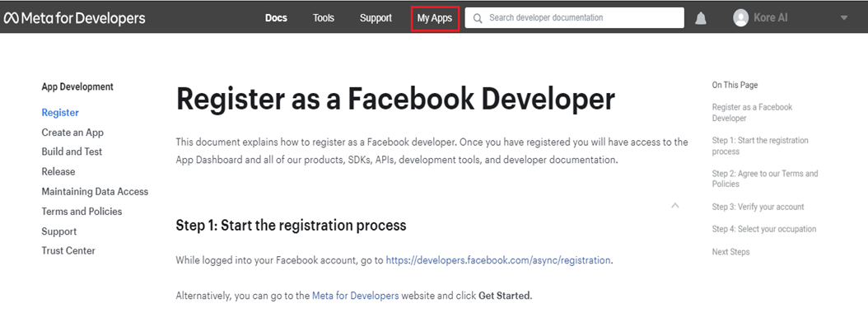Expand the account dropdown arrow
The height and width of the screenshot is (322, 868).
click(843, 17)
